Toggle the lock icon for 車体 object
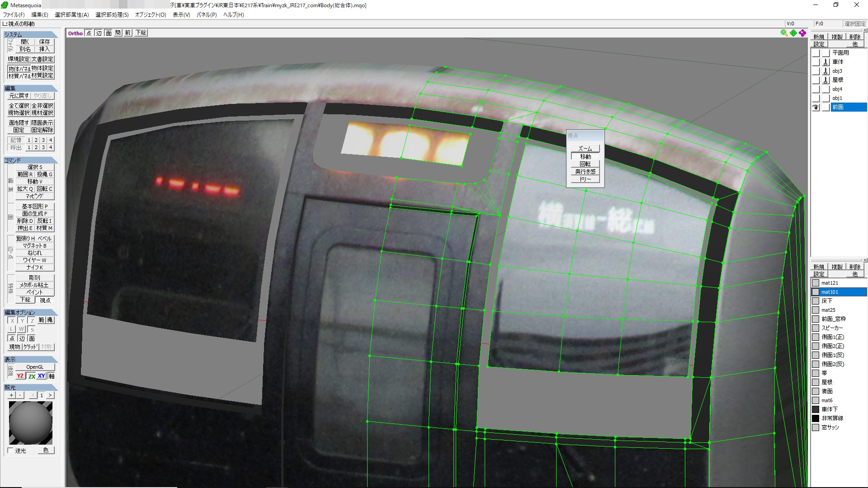868x488 pixels. [x=826, y=62]
